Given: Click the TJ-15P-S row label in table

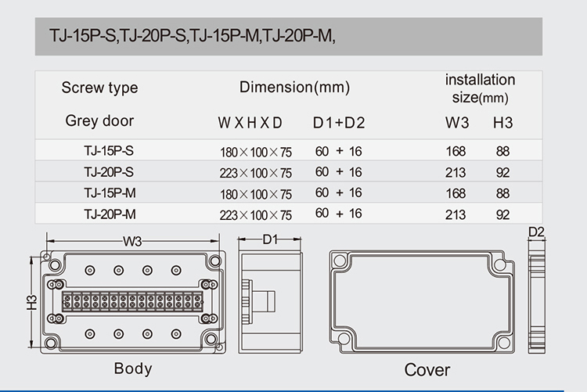Looking at the screenshot, I should pos(99,150).
